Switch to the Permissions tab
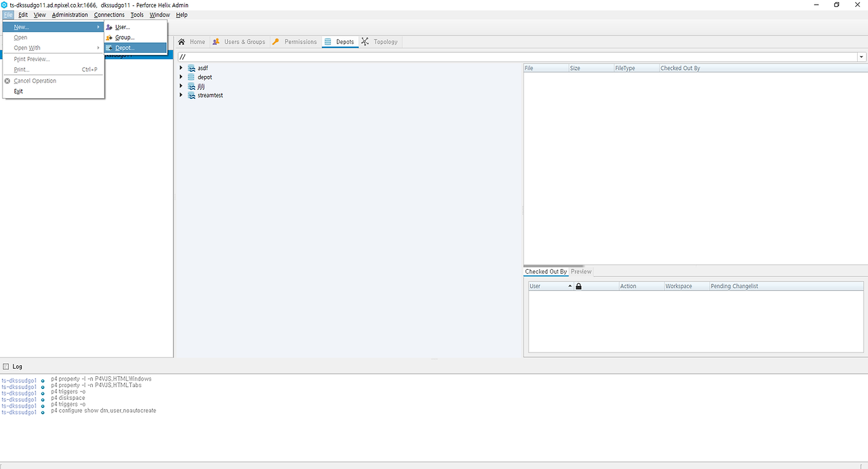868x469 pixels. pyautogui.click(x=294, y=42)
